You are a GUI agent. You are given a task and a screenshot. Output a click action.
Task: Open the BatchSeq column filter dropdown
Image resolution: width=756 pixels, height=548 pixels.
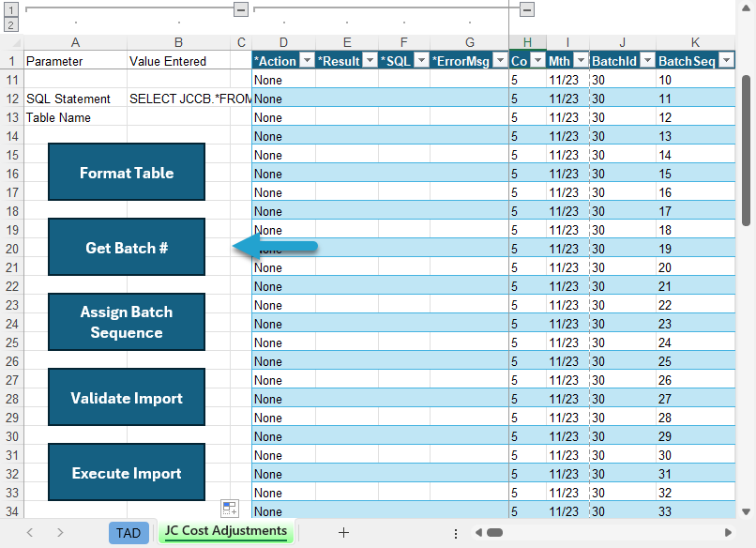(x=726, y=60)
